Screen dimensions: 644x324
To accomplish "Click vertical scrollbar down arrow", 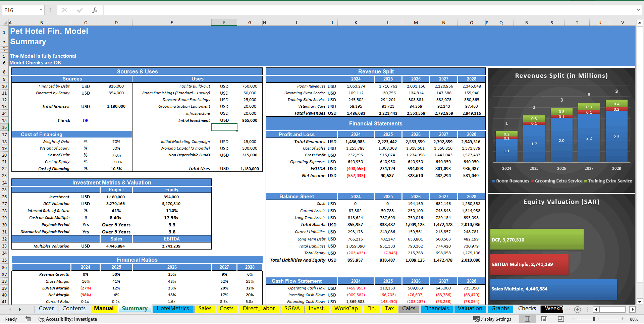I will pos(640,302).
